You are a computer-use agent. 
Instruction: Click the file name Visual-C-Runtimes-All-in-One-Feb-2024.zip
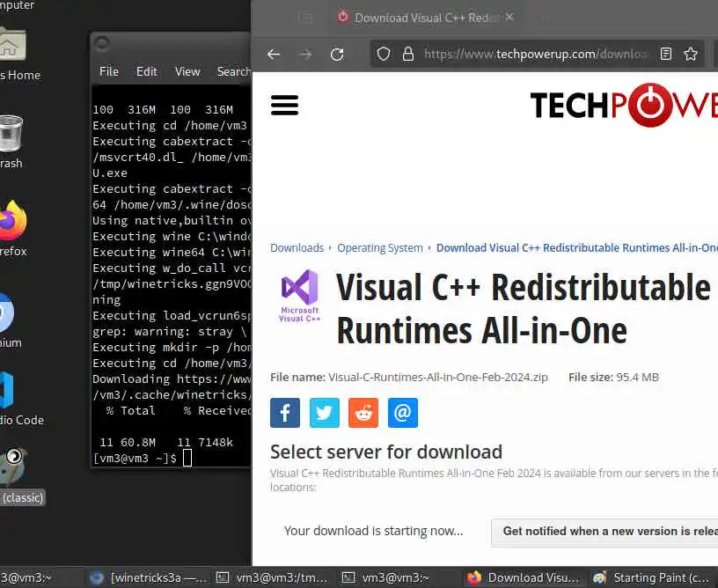(438, 378)
